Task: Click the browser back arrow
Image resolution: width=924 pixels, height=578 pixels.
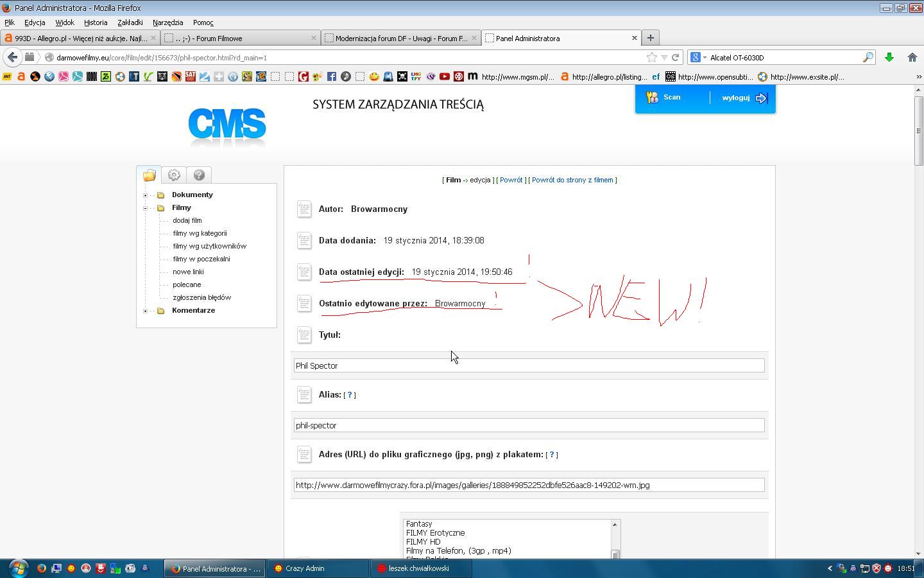Action: coord(12,57)
